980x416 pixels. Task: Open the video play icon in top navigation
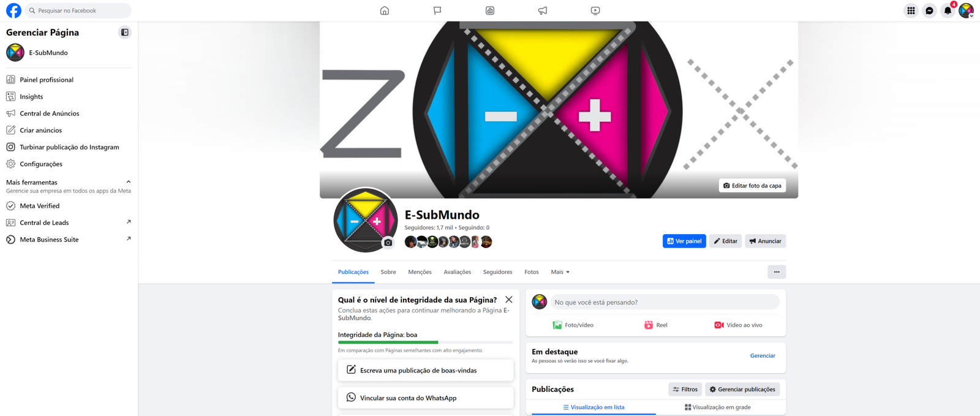pos(595,10)
